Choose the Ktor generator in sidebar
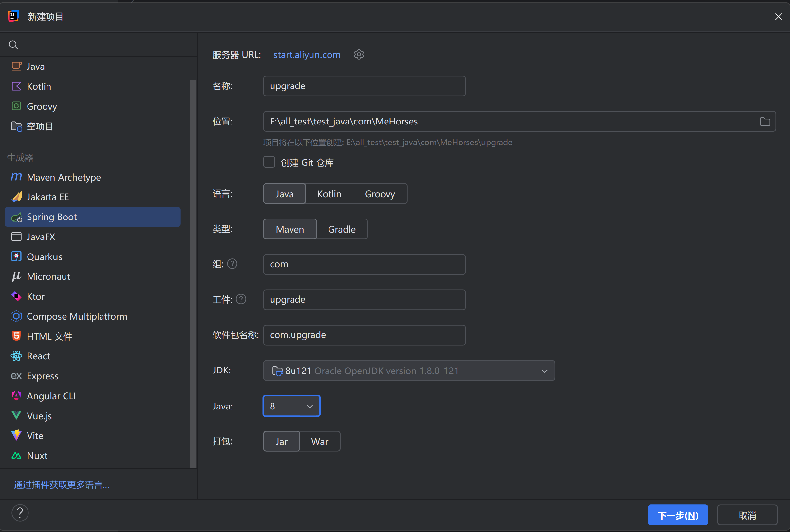The width and height of the screenshot is (790, 532). coord(36,296)
